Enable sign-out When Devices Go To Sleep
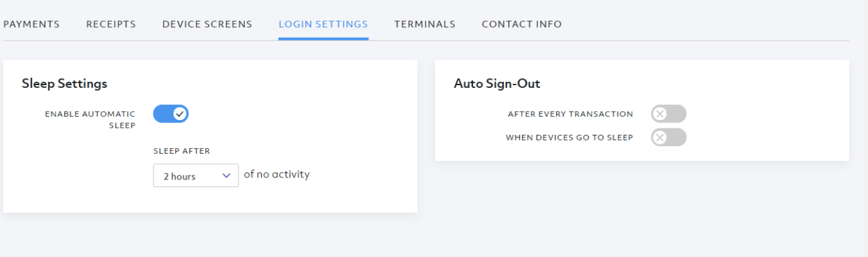Image resolution: width=868 pixels, height=257 pixels. [x=668, y=138]
